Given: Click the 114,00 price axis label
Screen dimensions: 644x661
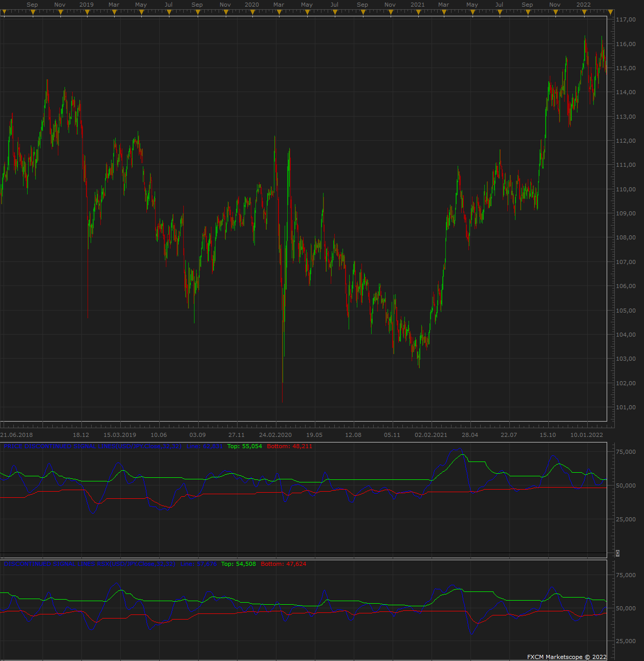Looking at the screenshot, I should (626, 92).
